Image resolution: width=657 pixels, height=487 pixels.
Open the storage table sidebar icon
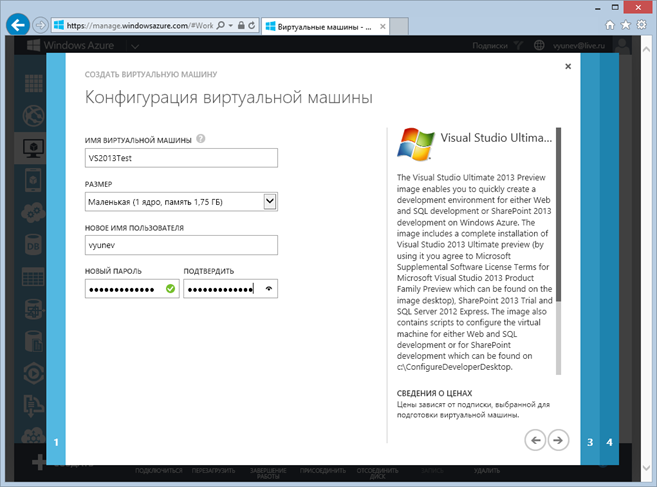[x=33, y=277]
